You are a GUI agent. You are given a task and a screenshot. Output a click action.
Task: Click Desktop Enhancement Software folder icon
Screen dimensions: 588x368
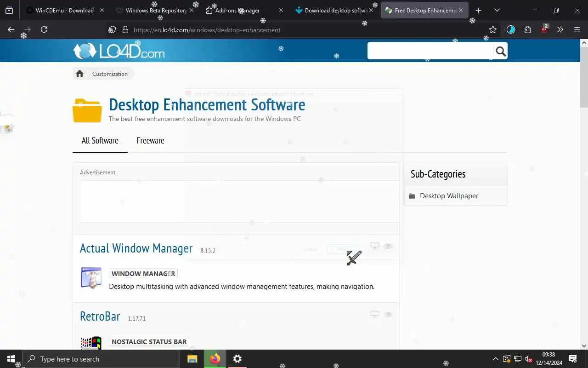tap(87, 110)
